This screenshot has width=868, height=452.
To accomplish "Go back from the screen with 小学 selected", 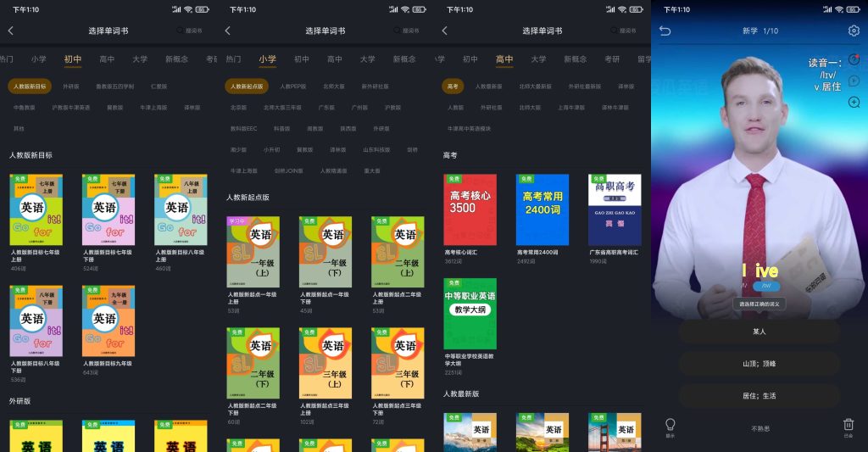I will [x=227, y=31].
